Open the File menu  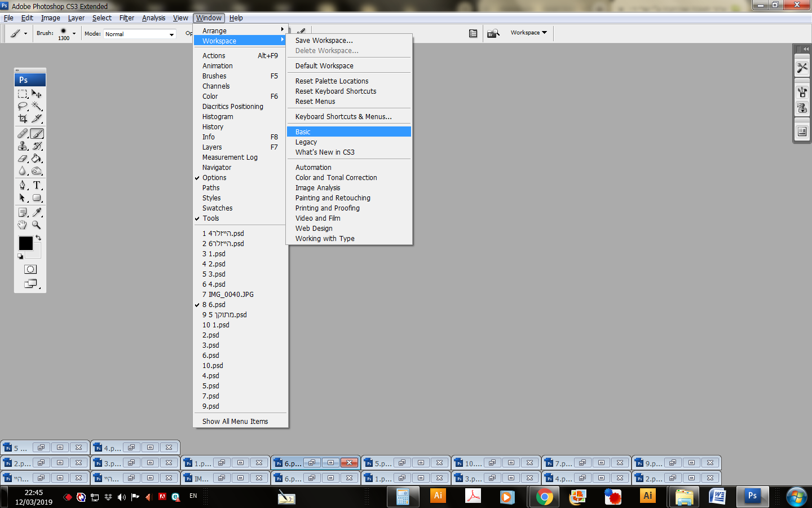[8, 18]
